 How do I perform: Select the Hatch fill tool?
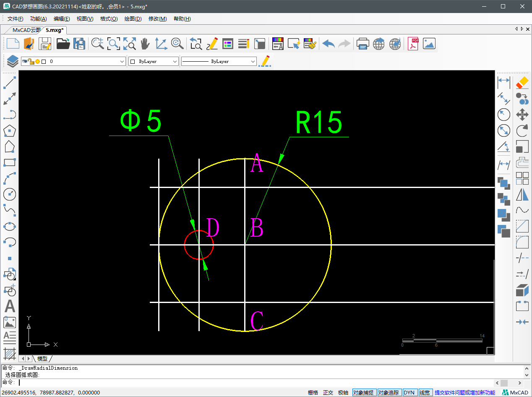click(x=10, y=354)
